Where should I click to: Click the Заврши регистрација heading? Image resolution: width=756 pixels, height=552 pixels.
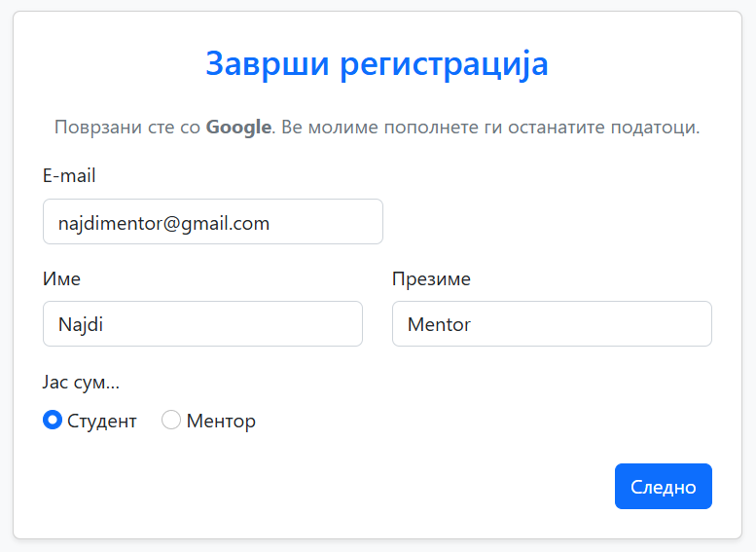tap(377, 64)
